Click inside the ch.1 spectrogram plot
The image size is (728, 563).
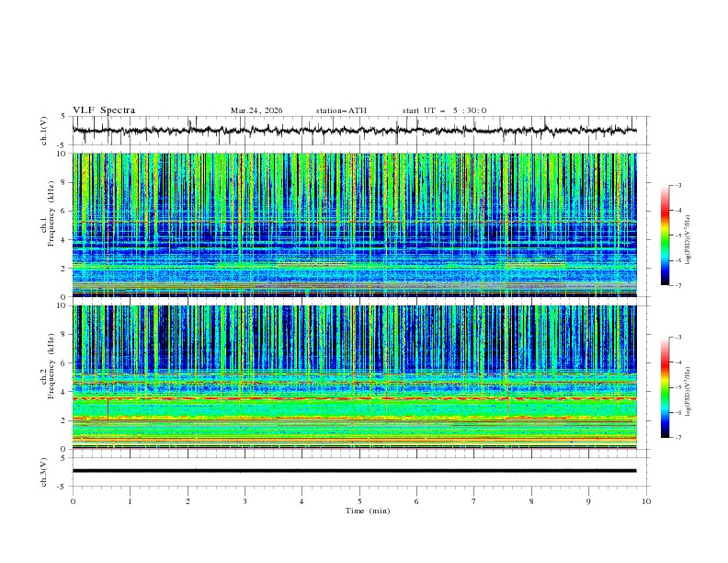358,224
